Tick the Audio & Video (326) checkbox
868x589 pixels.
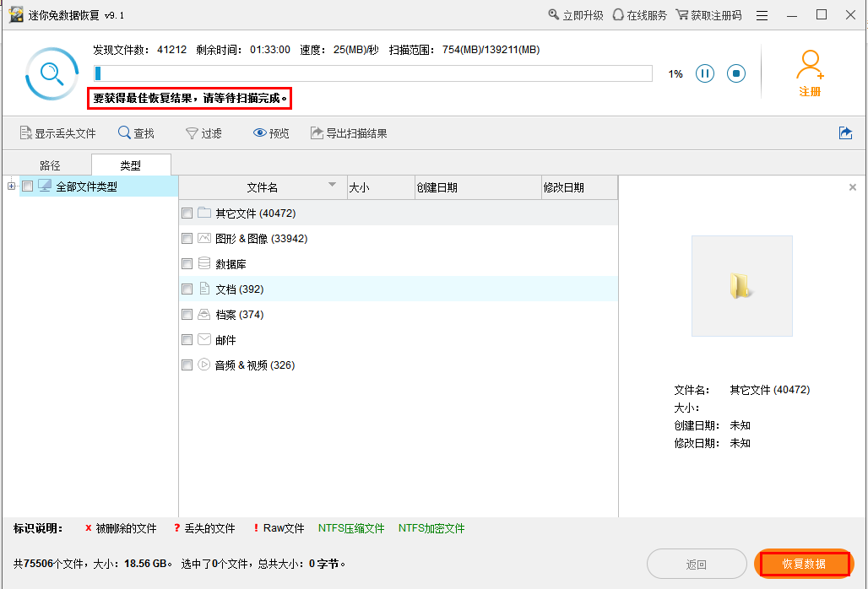pyautogui.click(x=187, y=365)
